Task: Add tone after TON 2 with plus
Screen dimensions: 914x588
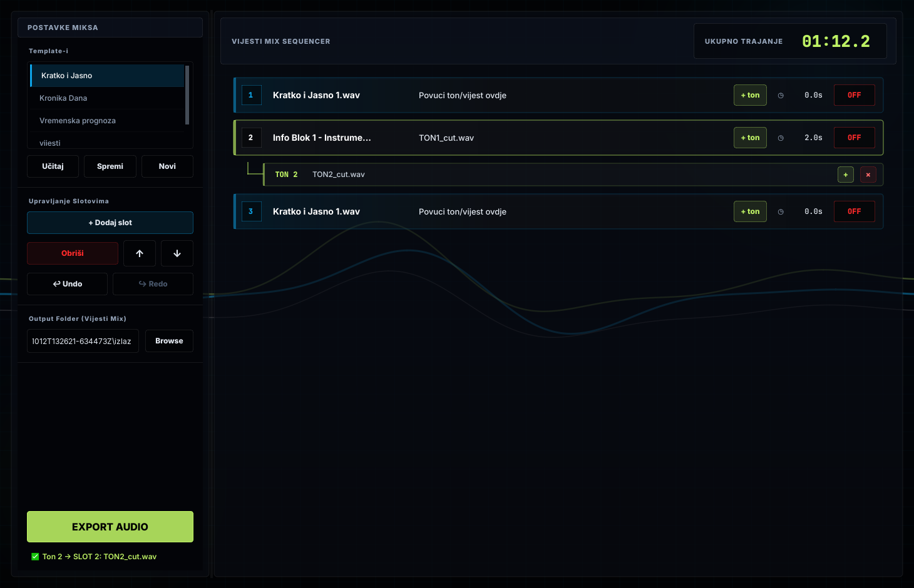Action: pos(846,175)
